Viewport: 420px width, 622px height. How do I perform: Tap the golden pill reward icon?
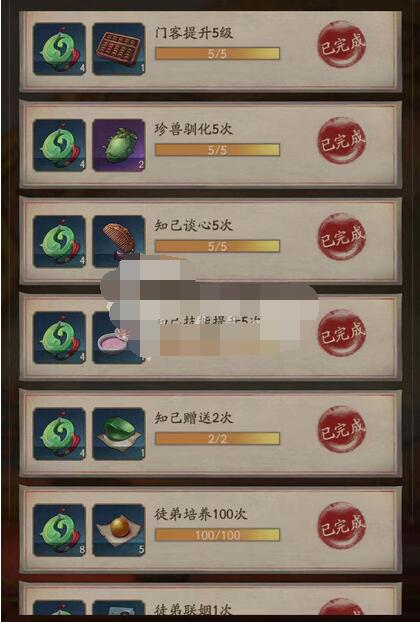coord(119,530)
